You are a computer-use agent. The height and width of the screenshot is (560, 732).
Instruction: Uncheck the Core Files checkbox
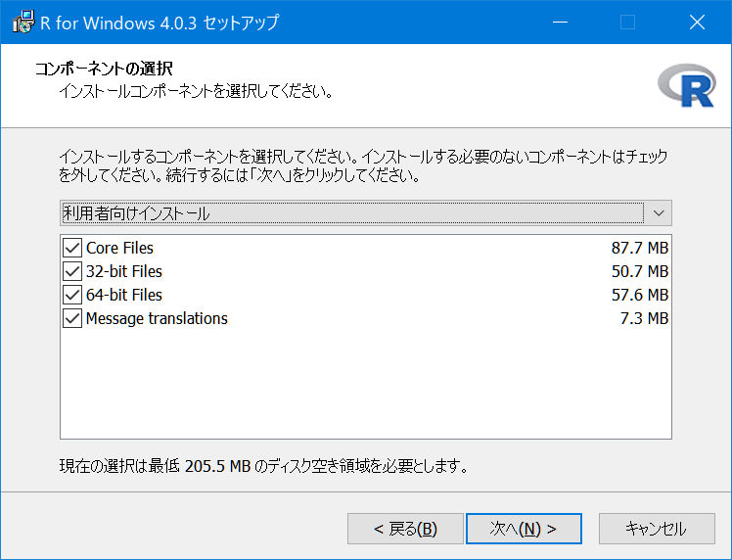point(72,248)
